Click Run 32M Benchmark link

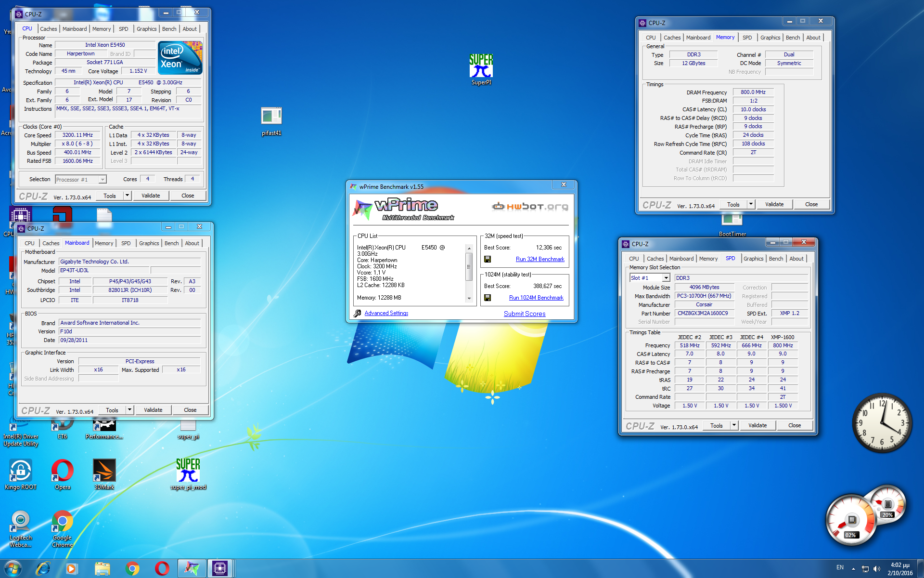coord(540,259)
